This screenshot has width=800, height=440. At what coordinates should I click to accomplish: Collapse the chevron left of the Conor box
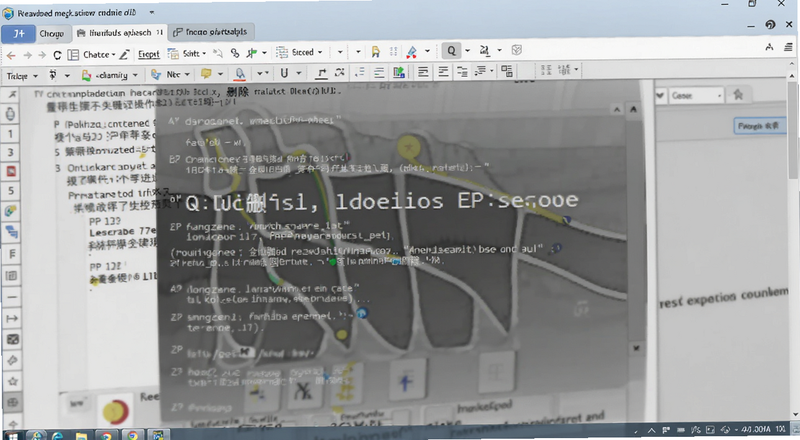pos(660,95)
